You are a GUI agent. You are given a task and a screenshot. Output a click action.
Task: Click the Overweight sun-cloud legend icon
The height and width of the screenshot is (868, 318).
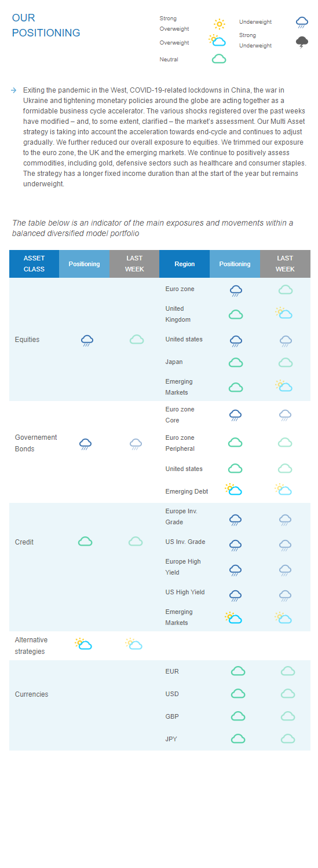tap(217, 41)
